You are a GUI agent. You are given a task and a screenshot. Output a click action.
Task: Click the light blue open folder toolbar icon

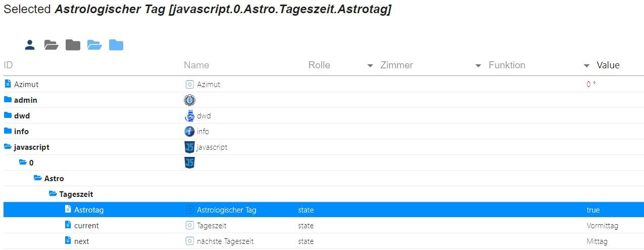click(94, 45)
